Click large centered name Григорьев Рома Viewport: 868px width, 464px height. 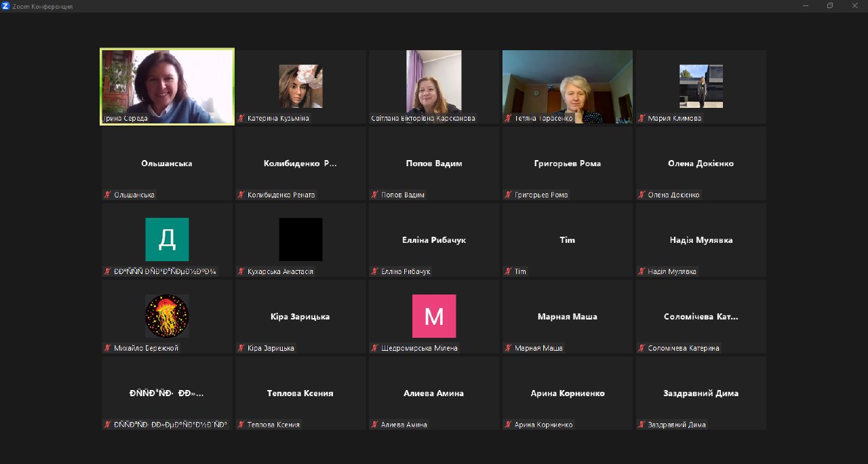pyautogui.click(x=568, y=163)
